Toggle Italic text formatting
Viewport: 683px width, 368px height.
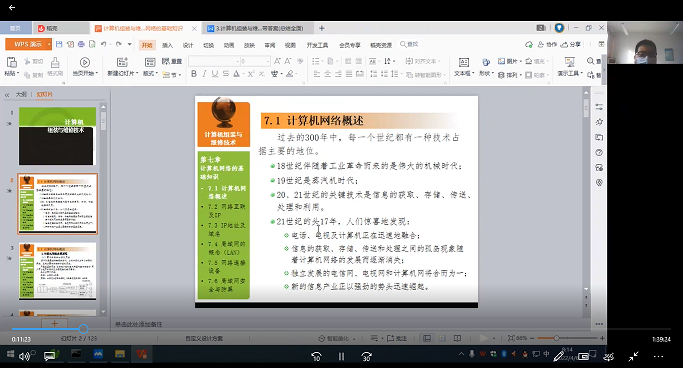(x=204, y=74)
